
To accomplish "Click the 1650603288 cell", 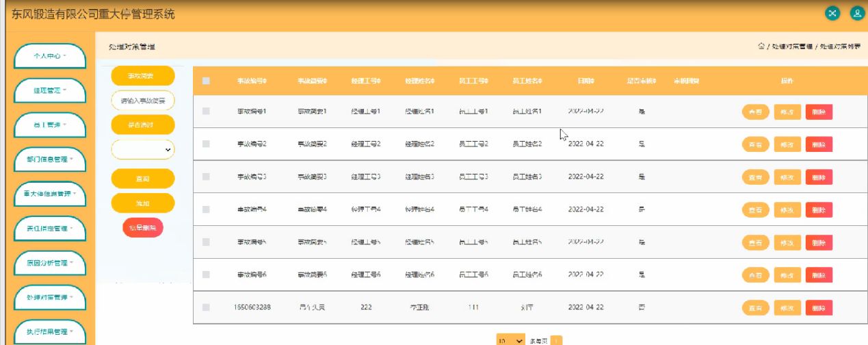I will (x=252, y=307).
